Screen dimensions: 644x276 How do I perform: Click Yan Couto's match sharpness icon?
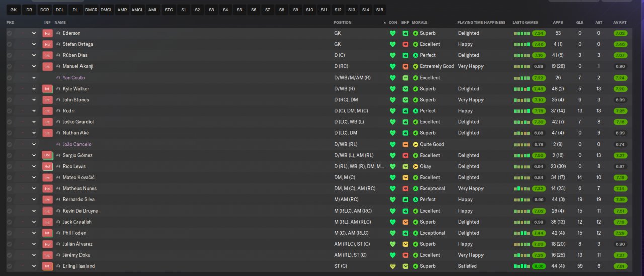click(x=406, y=78)
